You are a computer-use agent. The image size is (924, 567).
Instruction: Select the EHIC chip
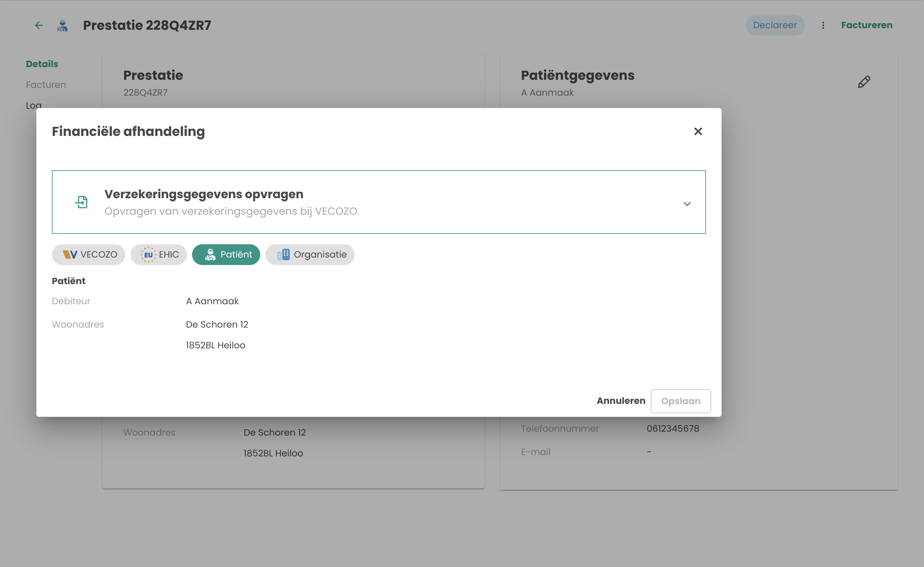(x=159, y=254)
